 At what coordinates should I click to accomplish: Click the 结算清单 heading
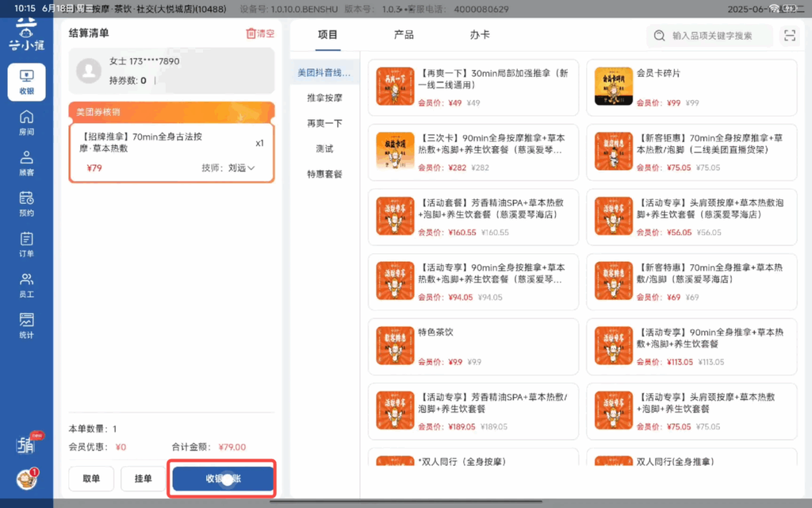pos(89,33)
